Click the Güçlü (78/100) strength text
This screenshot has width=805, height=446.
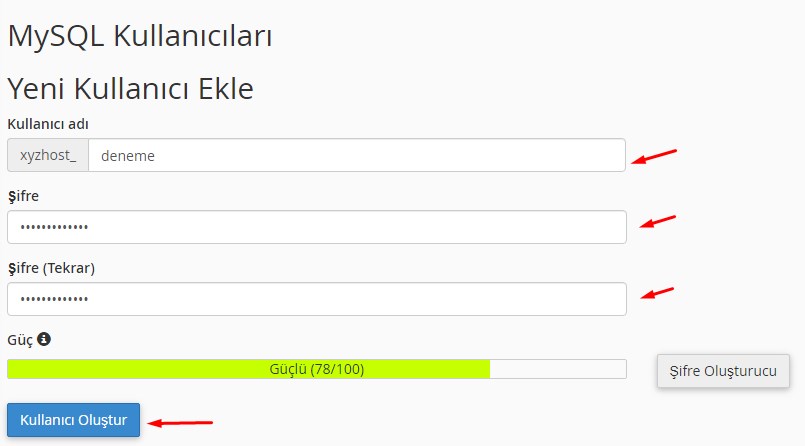[x=316, y=369]
